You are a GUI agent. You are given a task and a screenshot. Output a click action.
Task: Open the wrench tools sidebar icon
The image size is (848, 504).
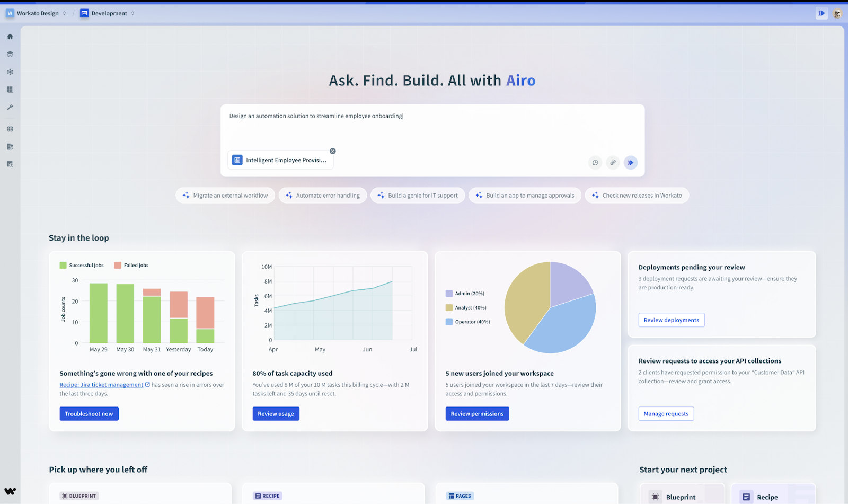[10, 107]
